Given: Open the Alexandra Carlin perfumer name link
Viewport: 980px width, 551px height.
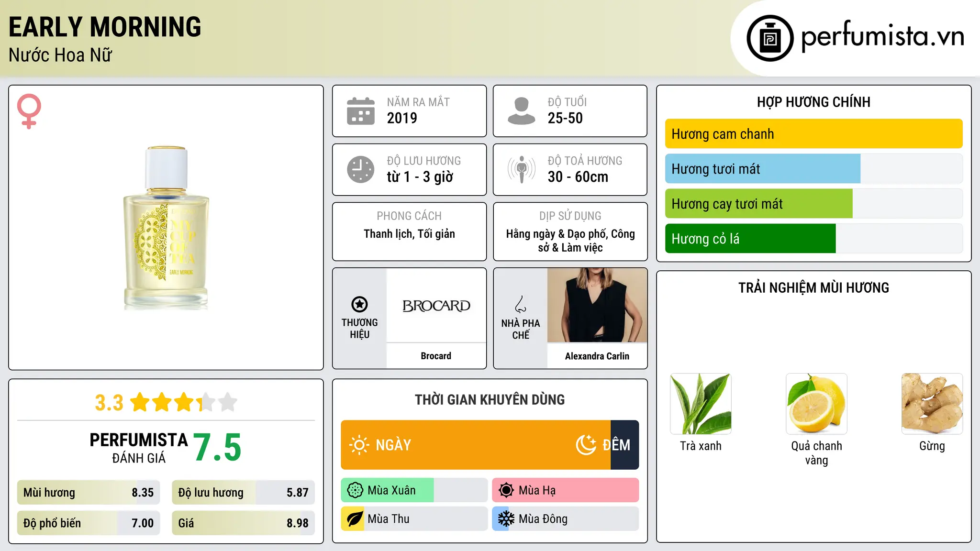Looking at the screenshot, I should pyautogui.click(x=597, y=356).
